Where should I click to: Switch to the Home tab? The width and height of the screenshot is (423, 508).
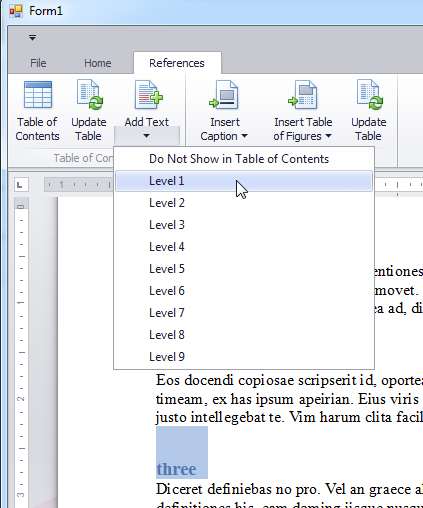(98, 63)
